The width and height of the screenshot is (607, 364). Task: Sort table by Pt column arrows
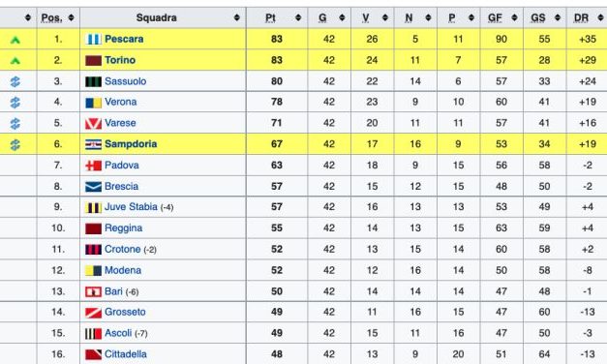pos(298,17)
